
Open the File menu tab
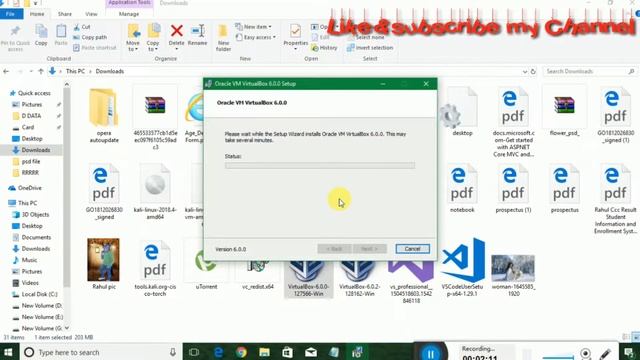pos(11,14)
